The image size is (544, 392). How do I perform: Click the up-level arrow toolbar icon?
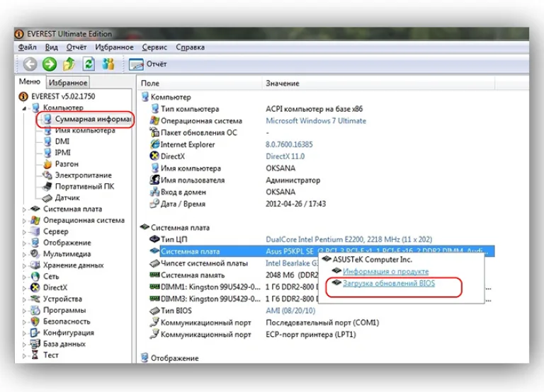pos(69,64)
